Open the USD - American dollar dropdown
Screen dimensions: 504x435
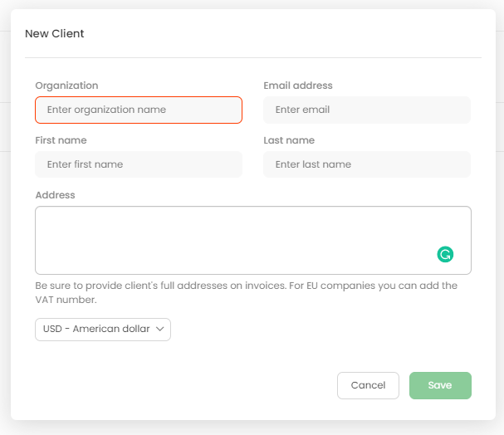102,330
